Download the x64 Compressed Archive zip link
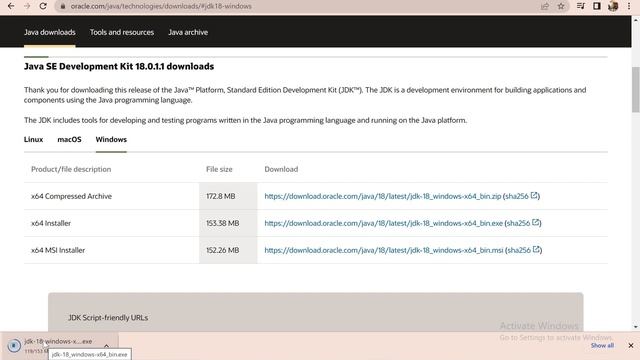The image size is (640, 360). (x=382, y=196)
